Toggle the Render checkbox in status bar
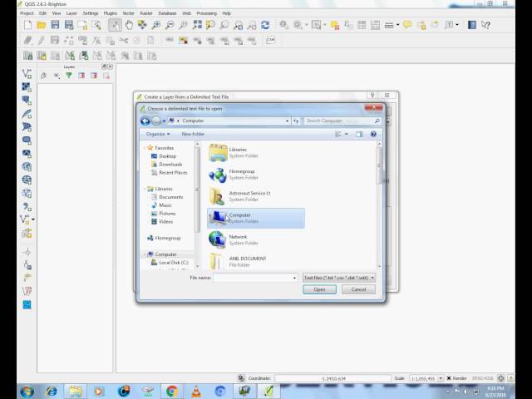Image resolution: width=532 pixels, height=399 pixels. (x=449, y=378)
